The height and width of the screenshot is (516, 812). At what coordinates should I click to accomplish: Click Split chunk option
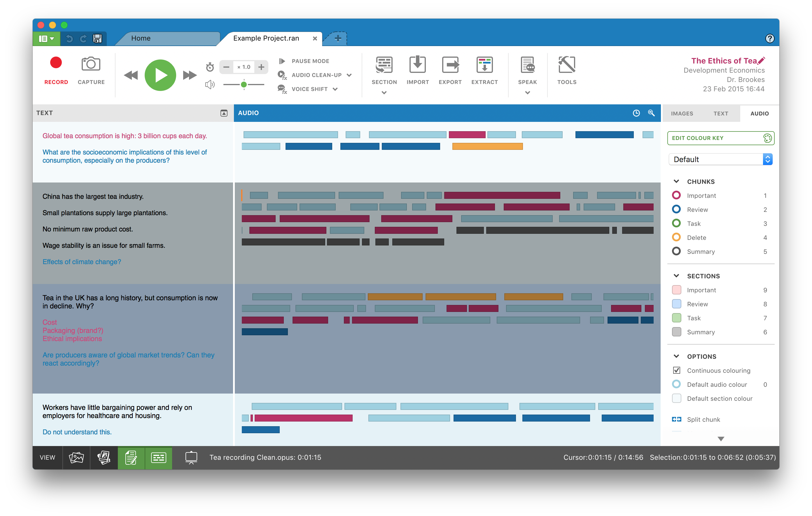[x=703, y=419]
